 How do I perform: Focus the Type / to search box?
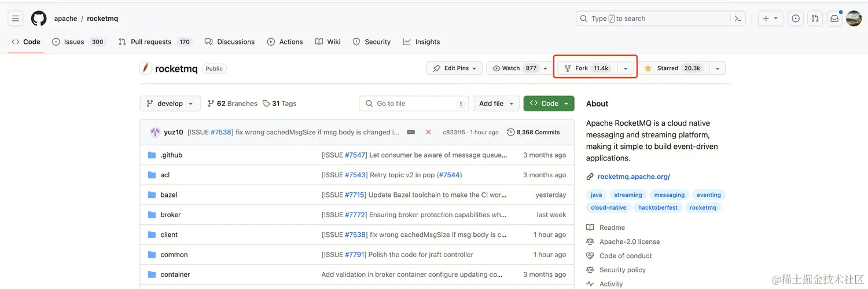(660, 19)
